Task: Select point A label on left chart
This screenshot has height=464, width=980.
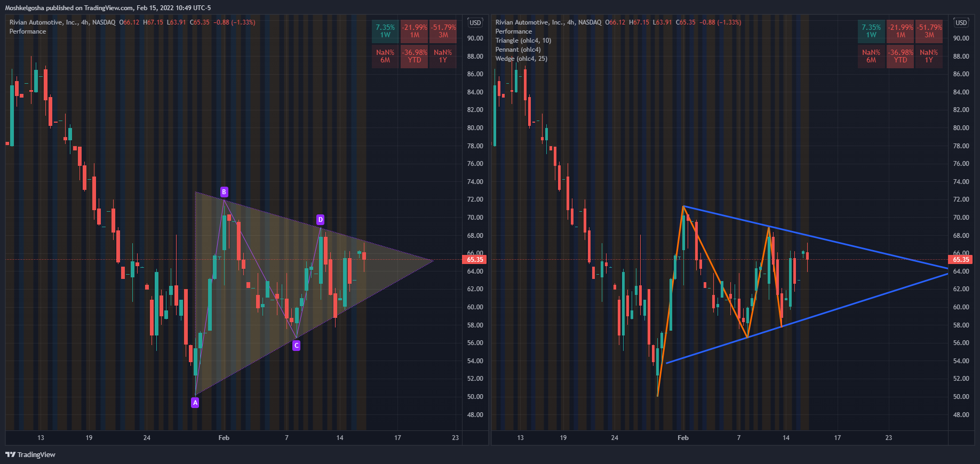Action: point(195,403)
